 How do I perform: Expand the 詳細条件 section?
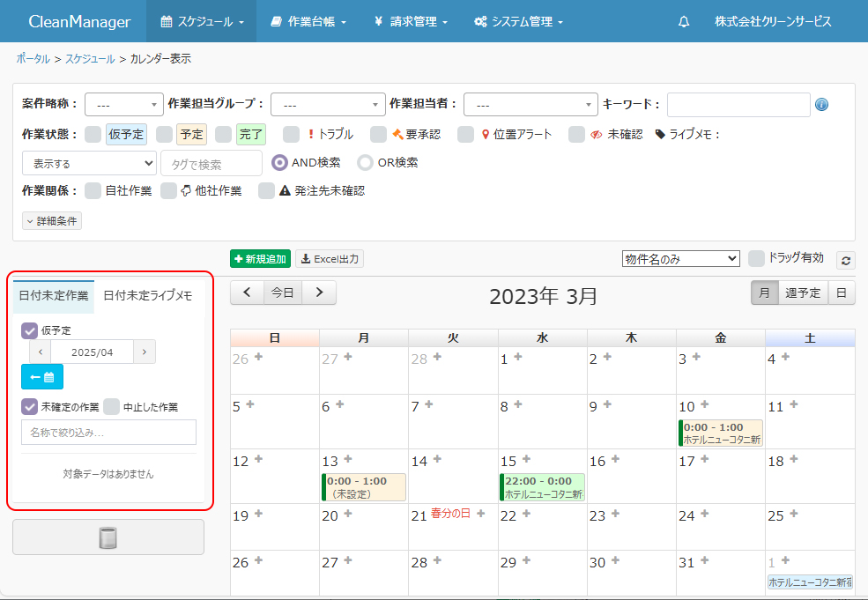point(52,221)
